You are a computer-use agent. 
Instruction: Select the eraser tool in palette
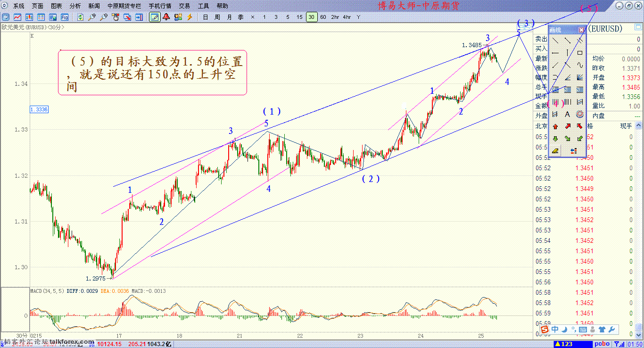[555, 150]
